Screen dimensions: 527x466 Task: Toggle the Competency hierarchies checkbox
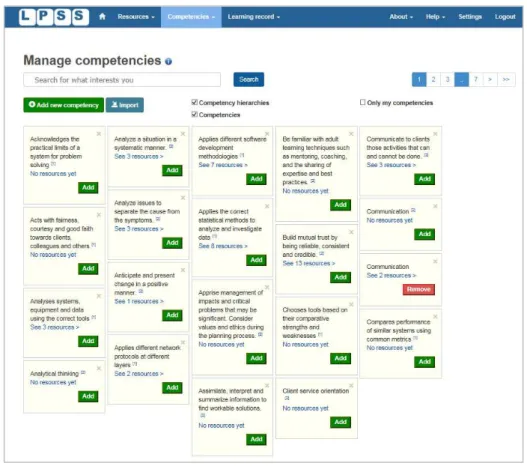[x=194, y=102]
